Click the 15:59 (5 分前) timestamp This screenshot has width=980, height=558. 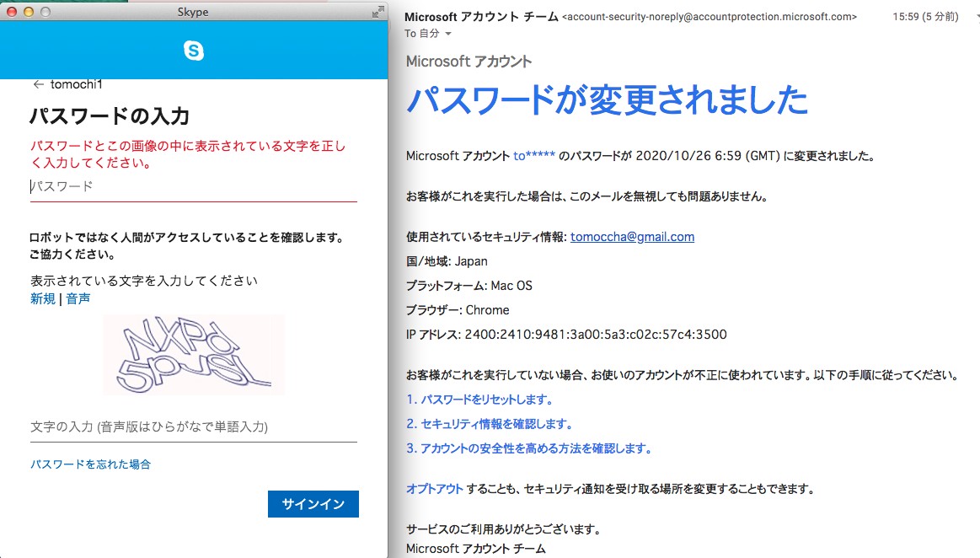click(x=925, y=17)
